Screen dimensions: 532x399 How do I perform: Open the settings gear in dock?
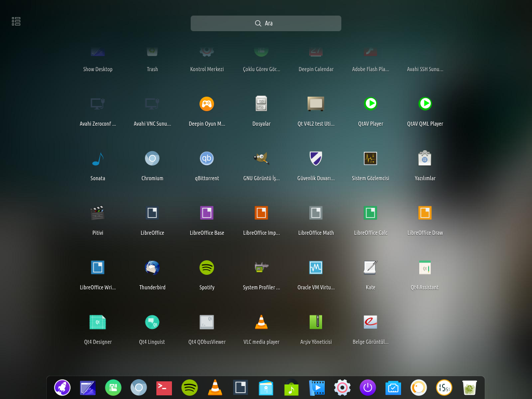(x=342, y=388)
